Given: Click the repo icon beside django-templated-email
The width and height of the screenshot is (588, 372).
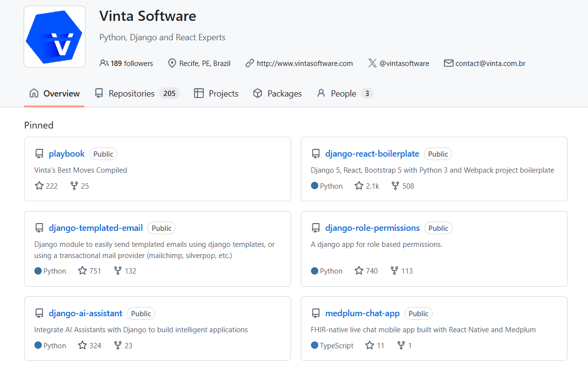Looking at the screenshot, I should coord(39,228).
